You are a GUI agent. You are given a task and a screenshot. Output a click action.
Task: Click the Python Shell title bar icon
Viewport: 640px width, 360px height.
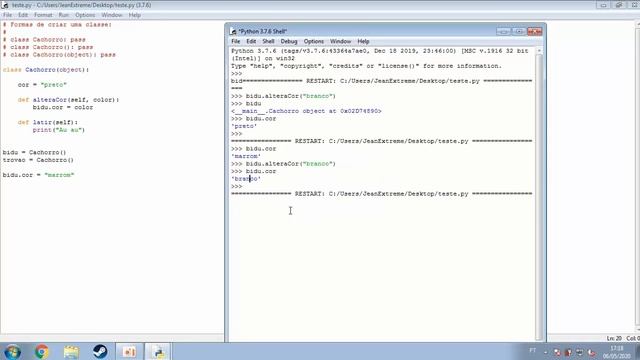(233, 31)
